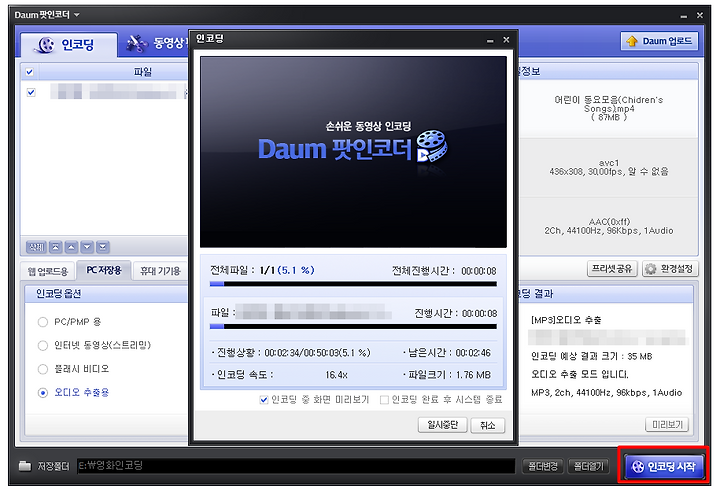Click the [MP3]오디오 추출 result text
Image resolution: width=720 pixels, height=490 pixels.
click(x=566, y=320)
